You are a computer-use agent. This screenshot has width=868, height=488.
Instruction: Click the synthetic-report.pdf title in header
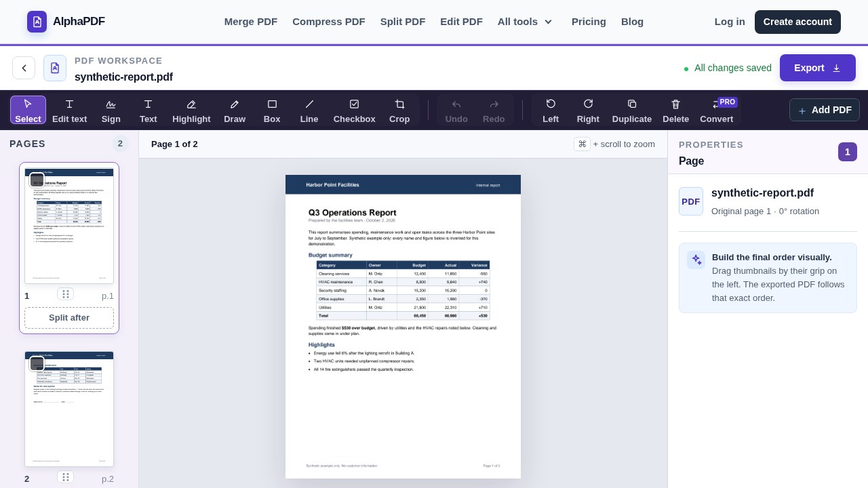point(123,77)
